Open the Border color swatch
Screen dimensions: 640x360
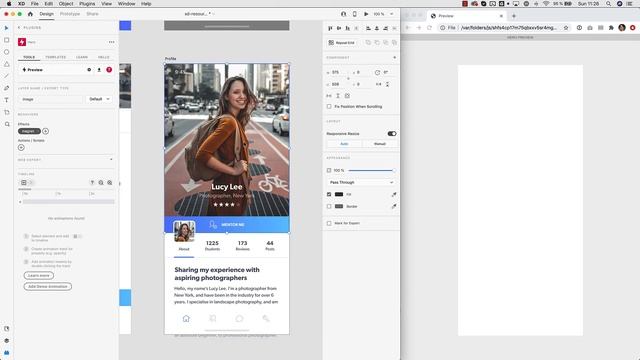339,207
